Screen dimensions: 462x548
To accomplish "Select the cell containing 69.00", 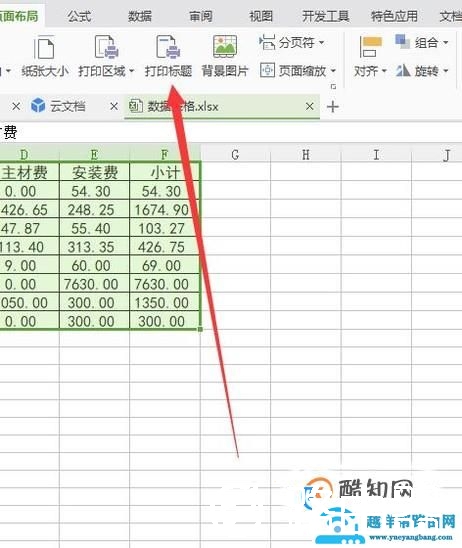I will click(x=165, y=265).
